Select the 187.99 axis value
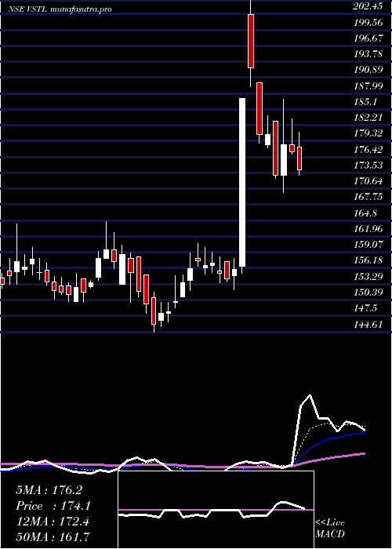This screenshot has width=392, height=549. click(367, 85)
